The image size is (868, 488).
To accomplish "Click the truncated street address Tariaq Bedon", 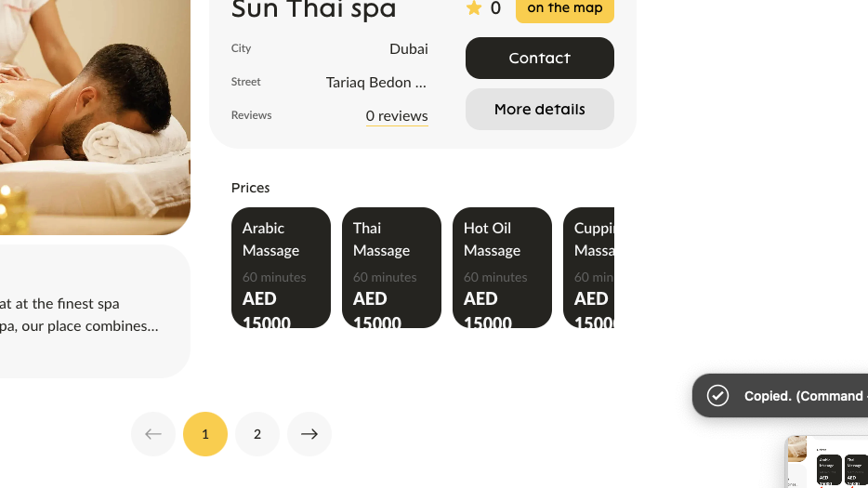I will pyautogui.click(x=376, y=83).
